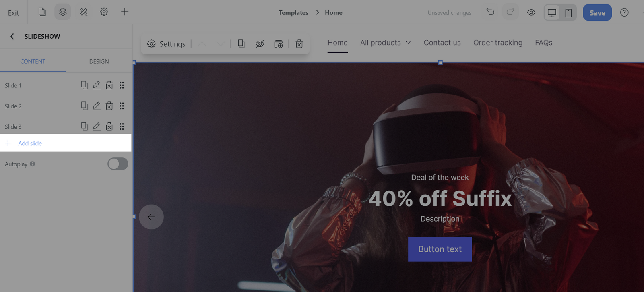Viewport: 644px width, 292px height.
Task: Open the Layers panel icon
Action: click(x=63, y=12)
